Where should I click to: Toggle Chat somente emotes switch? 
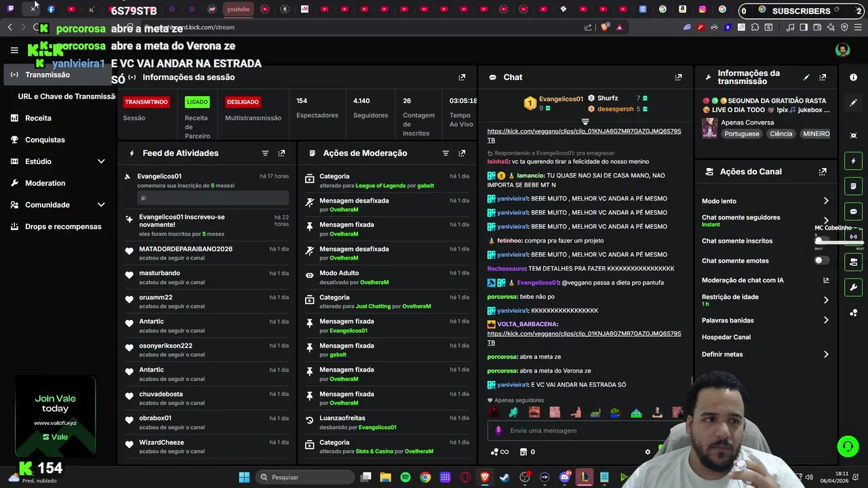pos(821,260)
